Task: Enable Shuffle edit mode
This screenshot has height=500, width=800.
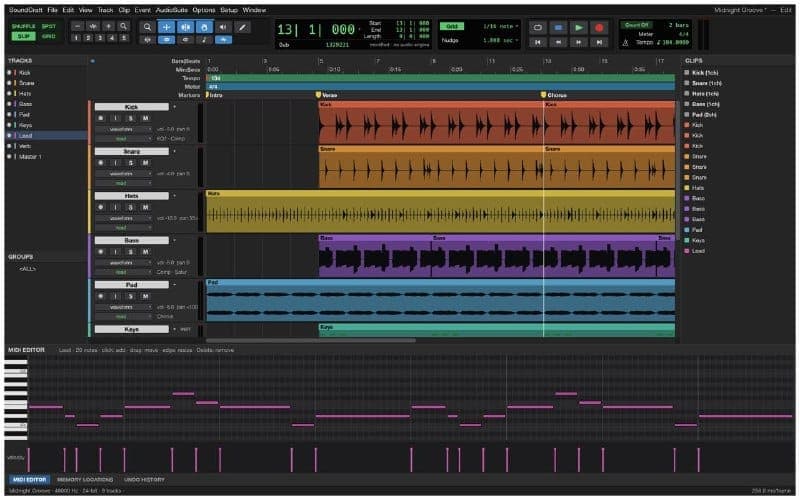Action: pos(23,26)
